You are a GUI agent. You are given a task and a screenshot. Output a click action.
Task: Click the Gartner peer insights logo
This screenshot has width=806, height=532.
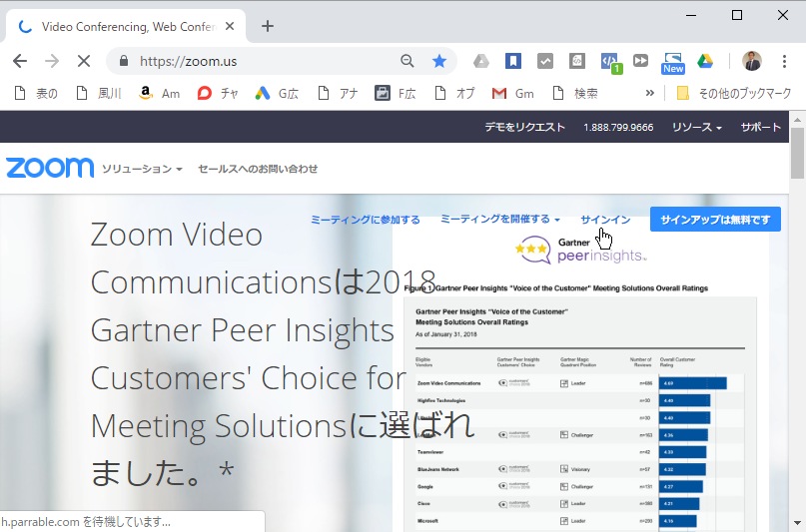click(x=581, y=251)
